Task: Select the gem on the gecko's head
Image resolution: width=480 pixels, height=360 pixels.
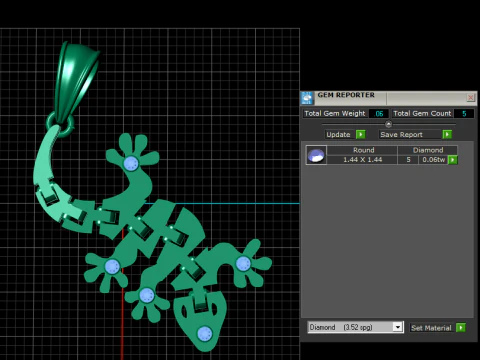Action: (x=204, y=334)
